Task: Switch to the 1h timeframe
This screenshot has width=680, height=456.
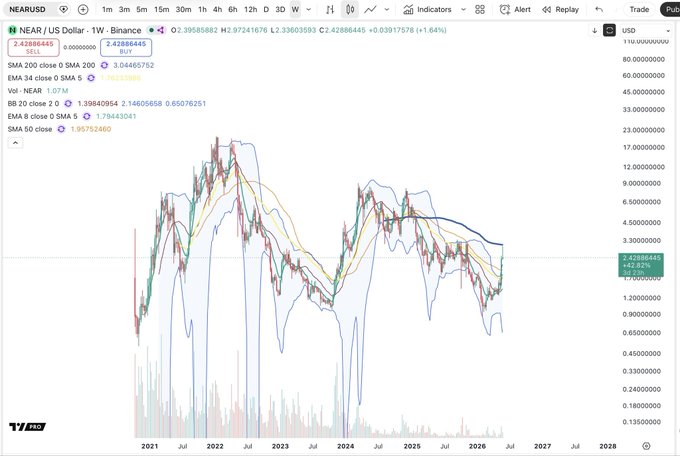Action: pyautogui.click(x=203, y=9)
